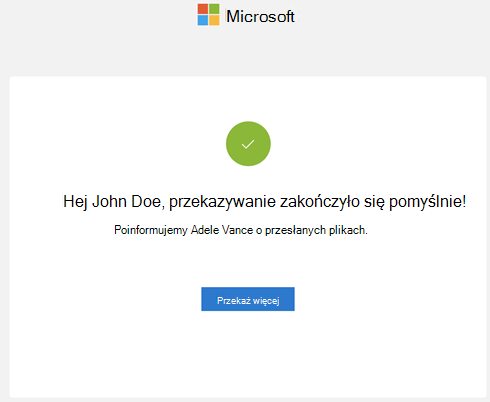Select heading 'Hej John Doe, przekazywanie zakończyło się pomyślnie!'
This screenshot has height=402, width=490.
(264, 201)
